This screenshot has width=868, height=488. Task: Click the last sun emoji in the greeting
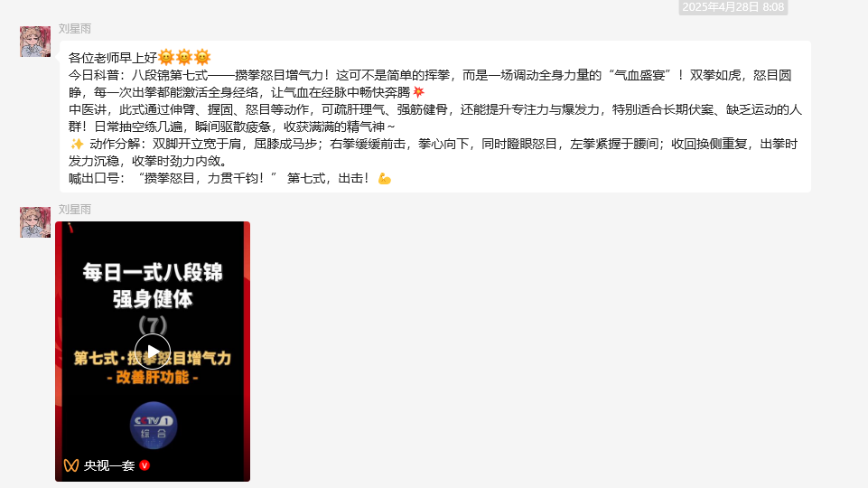tap(202, 57)
